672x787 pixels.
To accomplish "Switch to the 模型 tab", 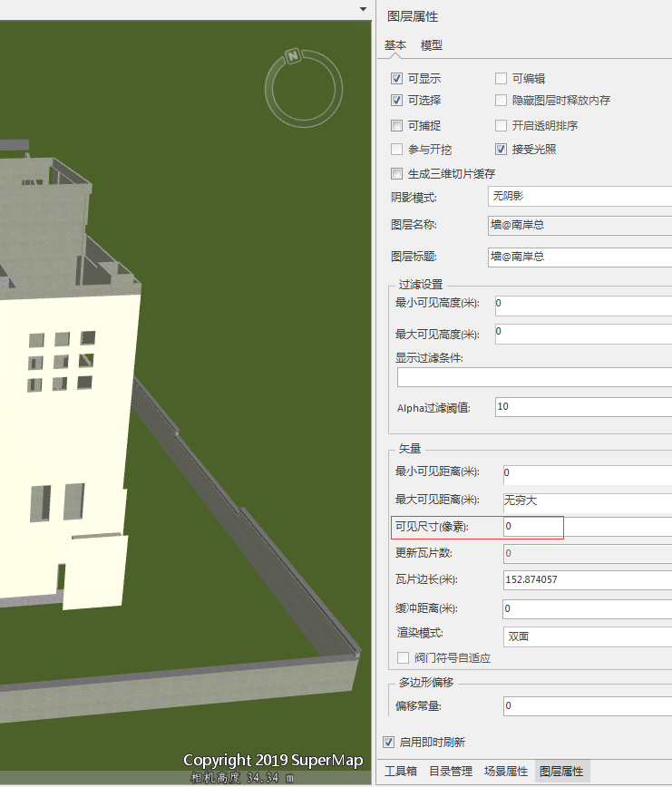I will coord(431,45).
